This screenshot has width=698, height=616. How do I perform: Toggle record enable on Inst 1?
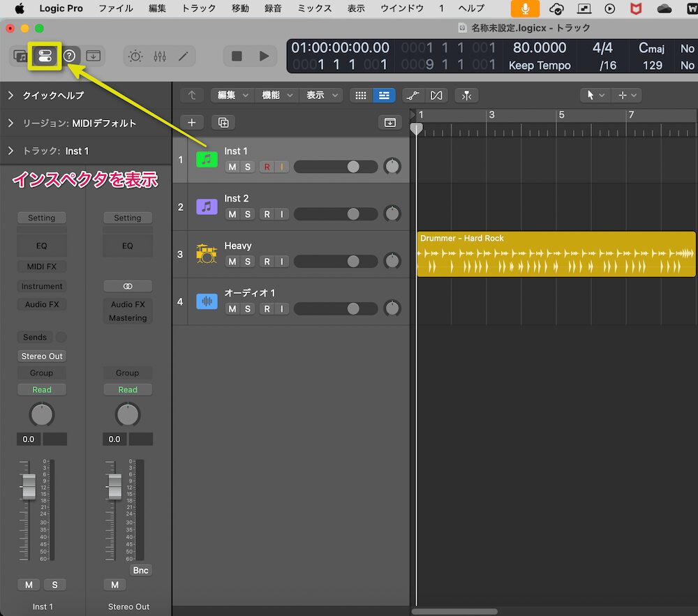pos(267,167)
